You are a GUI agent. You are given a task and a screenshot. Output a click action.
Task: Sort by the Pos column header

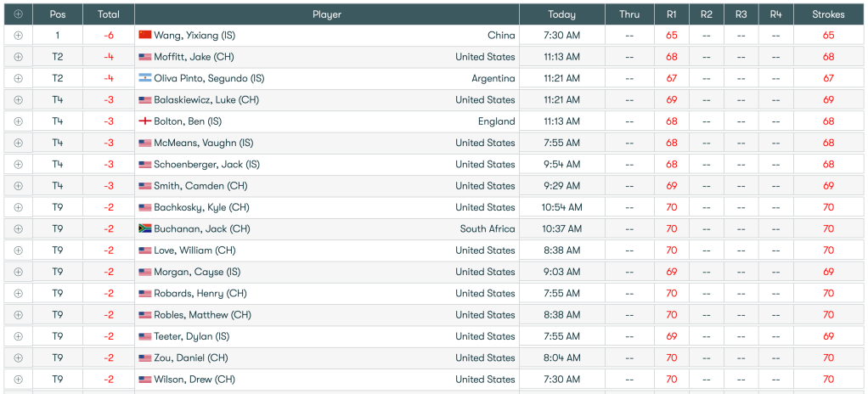tap(58, 14)
